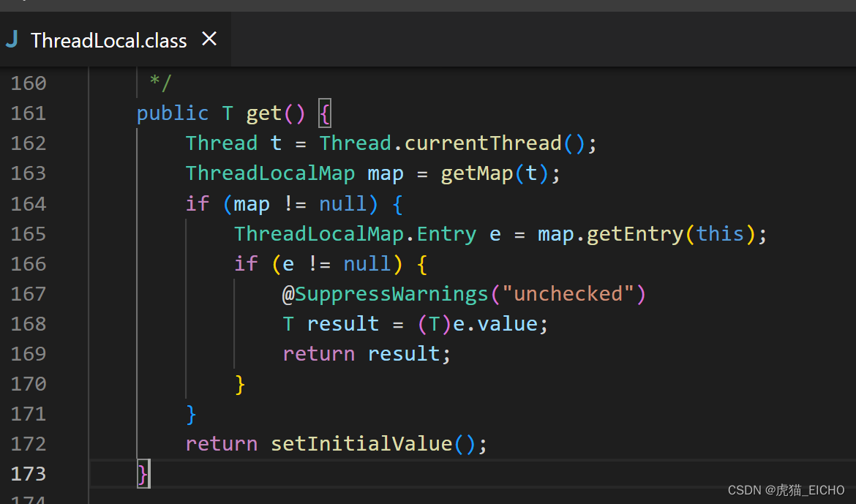This screenshot has height=504, width=856.
Task: Click 'this' keyword on line 165
Action: pyautogui.click(x=720, y=234)
